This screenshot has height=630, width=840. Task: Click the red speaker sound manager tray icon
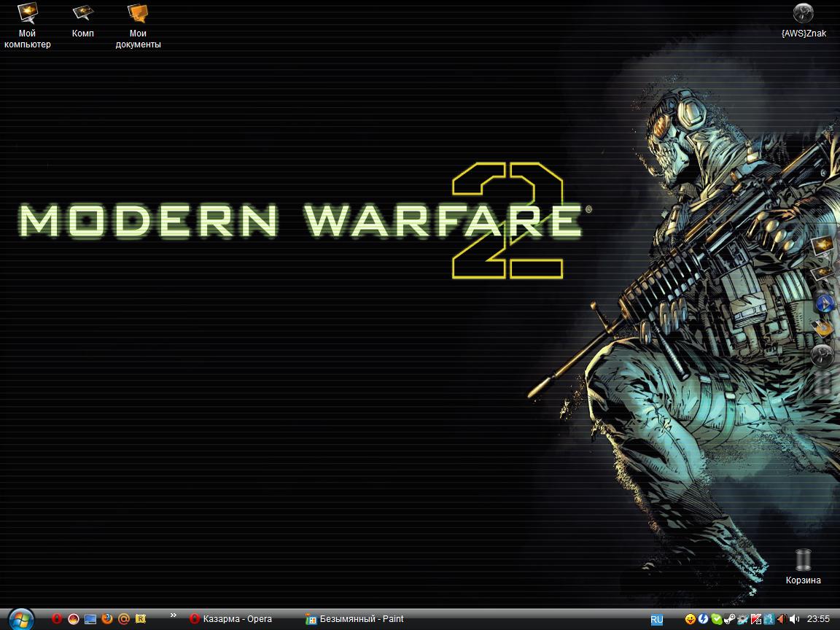pyautogui.click(x=782, y=619)
